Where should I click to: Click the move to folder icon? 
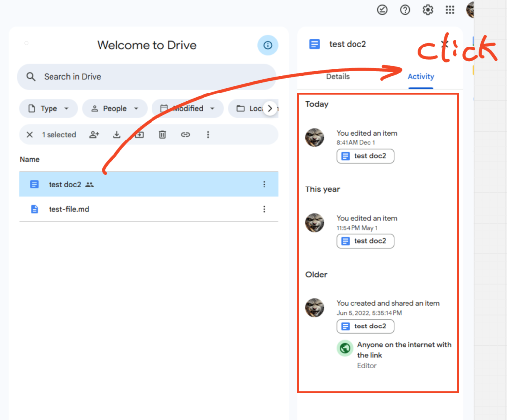(140, 135)
